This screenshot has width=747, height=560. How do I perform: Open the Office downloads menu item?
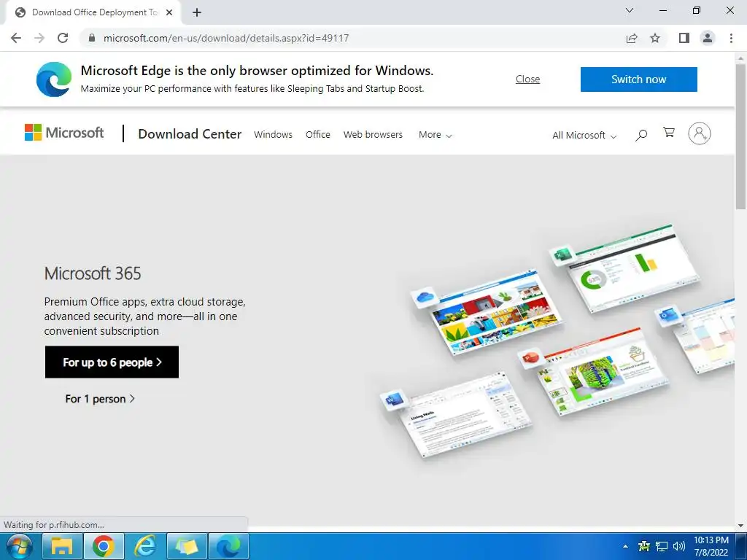(318, 135)
